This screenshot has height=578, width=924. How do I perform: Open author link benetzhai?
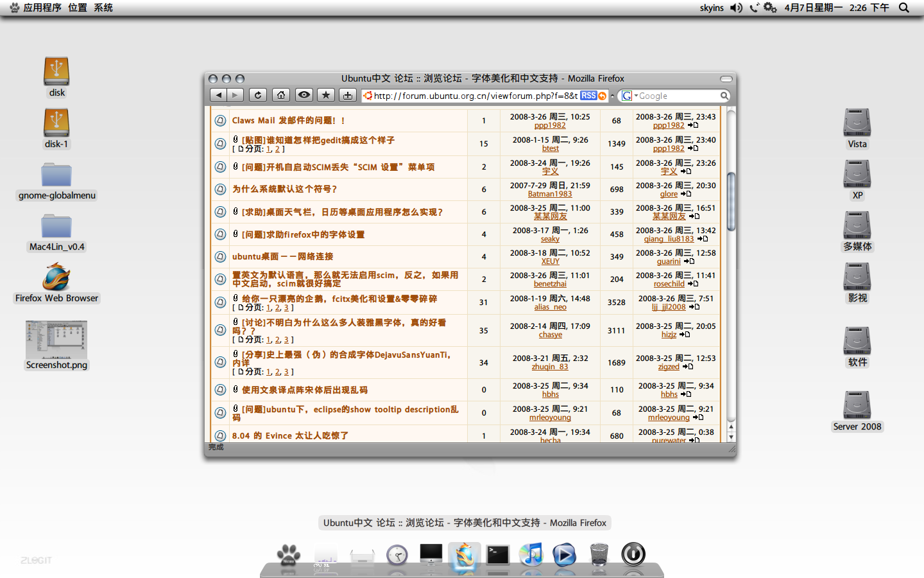coord(550,284)
